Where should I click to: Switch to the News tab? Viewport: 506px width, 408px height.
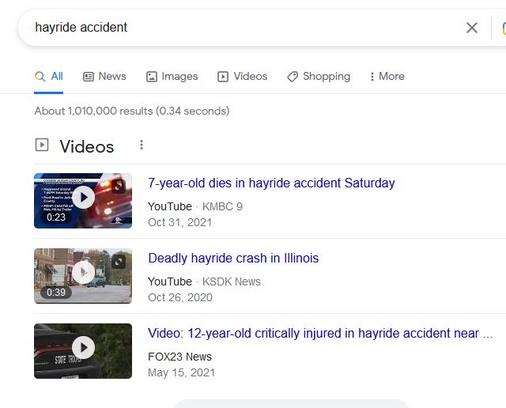104,76
